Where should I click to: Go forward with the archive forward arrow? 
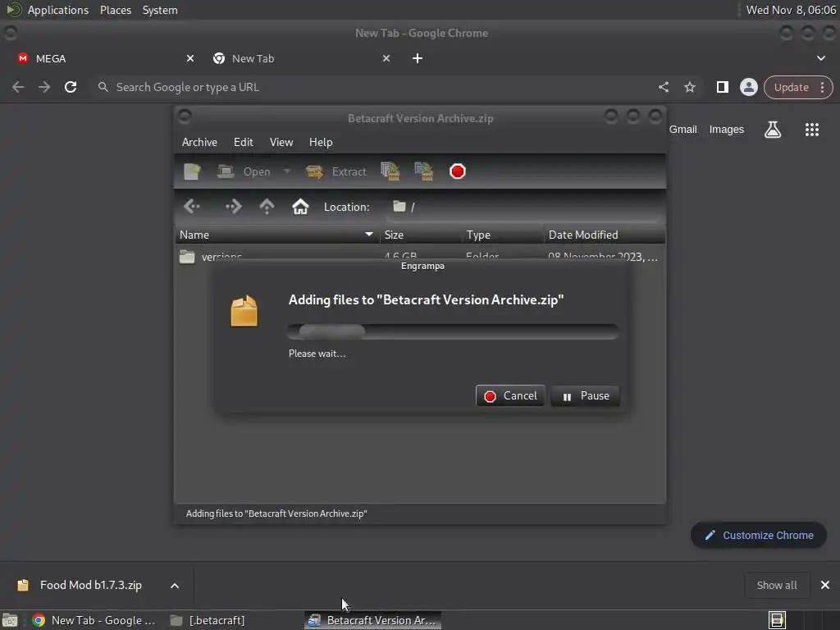pyautogui.click(x=233, y=206)
